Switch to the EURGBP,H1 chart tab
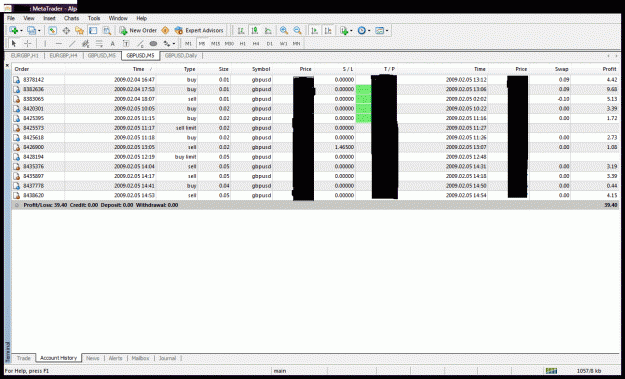Image resolution: width=625 pixels, height=379 pixels. (25, 56)
